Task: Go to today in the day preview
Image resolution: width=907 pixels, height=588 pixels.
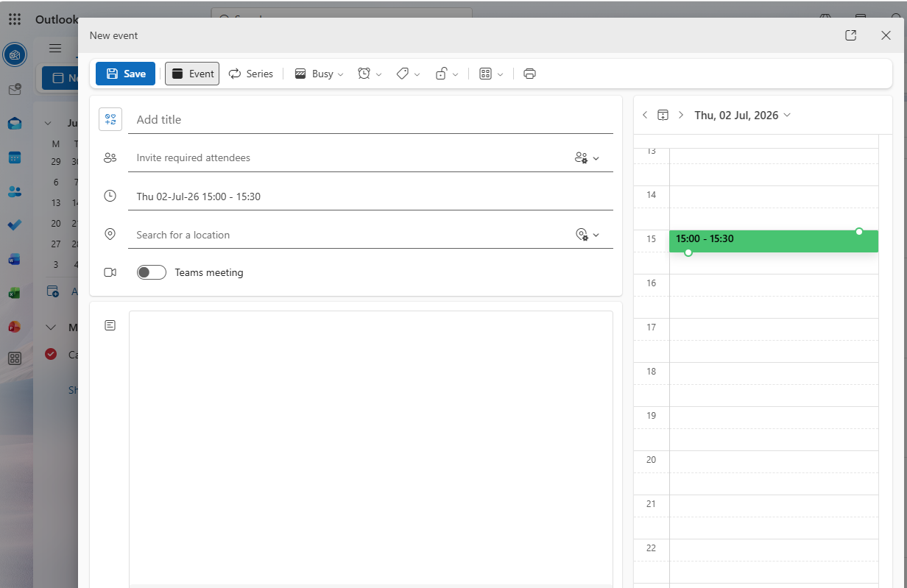Action: pyautogui.click(x=663, y=115)
